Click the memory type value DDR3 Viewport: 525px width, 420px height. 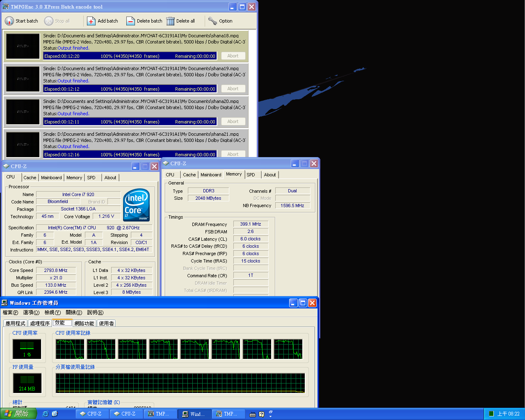tap(208, 191)
